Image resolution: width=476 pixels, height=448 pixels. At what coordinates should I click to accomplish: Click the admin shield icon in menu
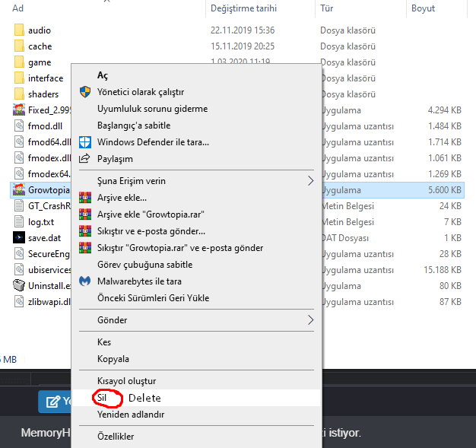point(85,92)
